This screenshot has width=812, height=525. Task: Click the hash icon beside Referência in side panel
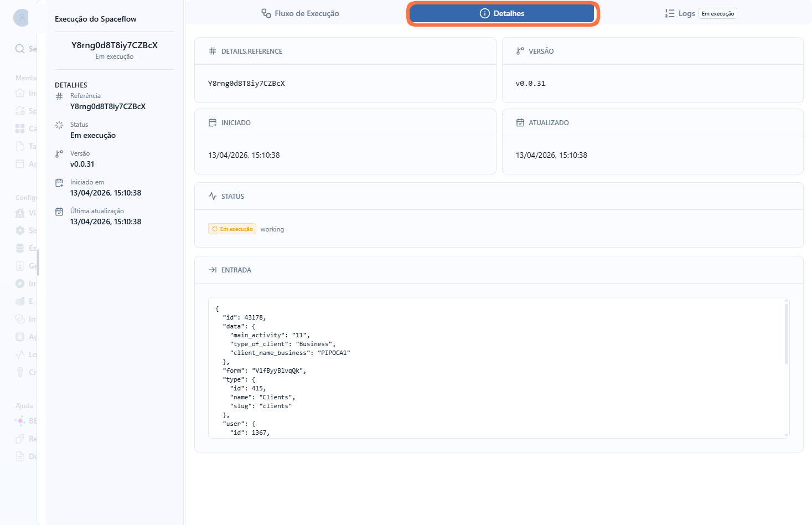click(x=59, y=96)
